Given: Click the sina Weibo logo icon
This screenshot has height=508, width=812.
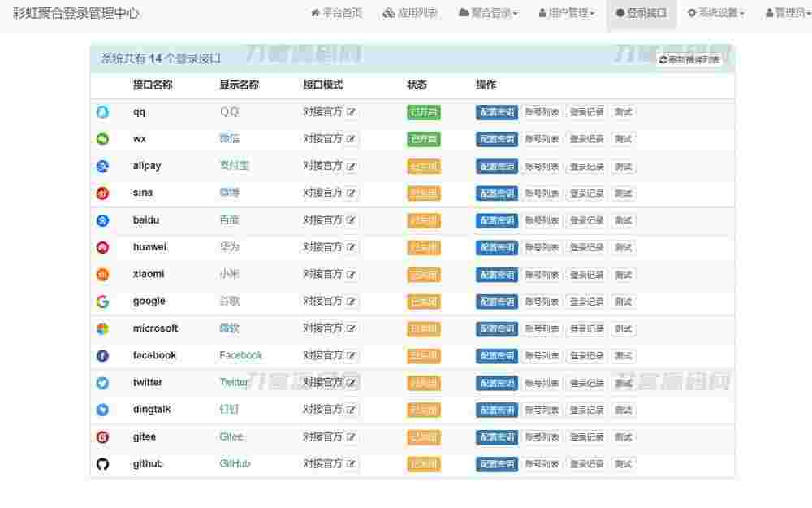Looking at the screenshot, I should 102,193.
